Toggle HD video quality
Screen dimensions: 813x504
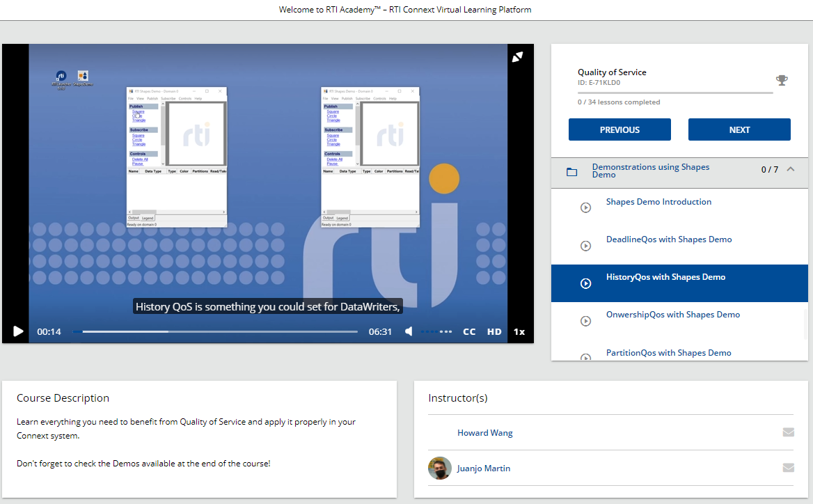[x=494, y=331]
